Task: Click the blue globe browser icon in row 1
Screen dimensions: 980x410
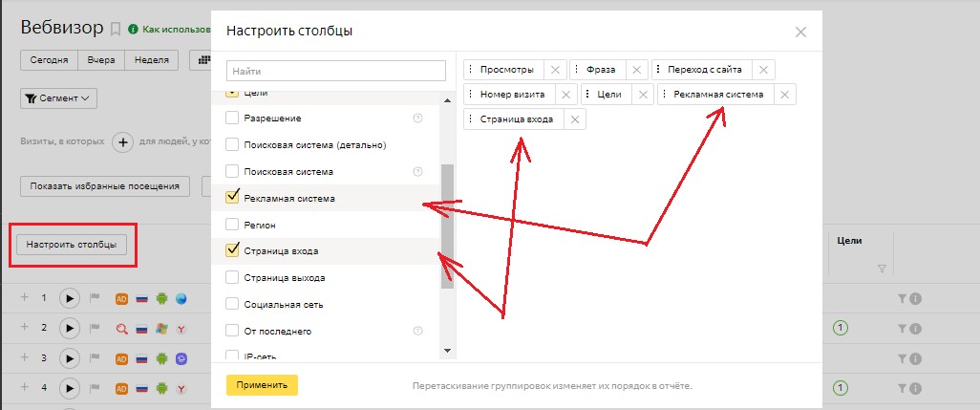Action: [x=181, y=299]
